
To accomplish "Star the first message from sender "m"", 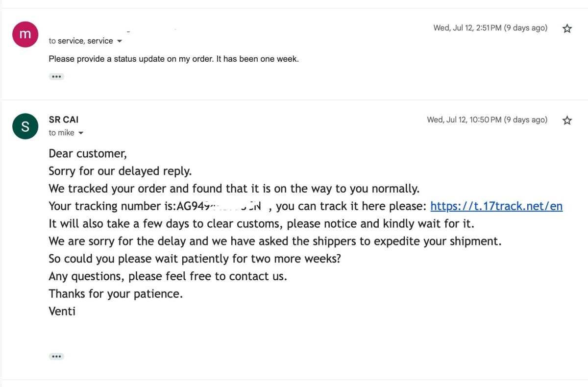I will [567, 28].
